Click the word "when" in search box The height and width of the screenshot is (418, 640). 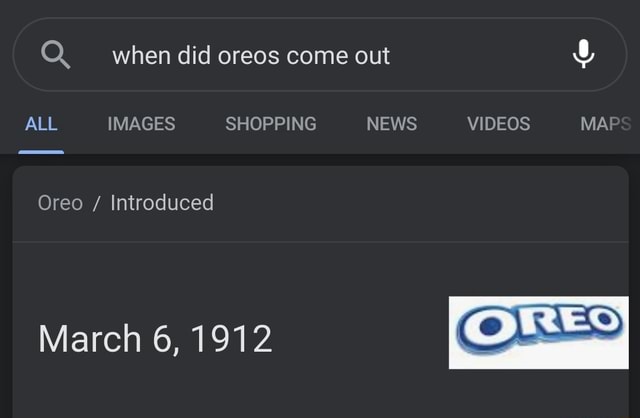click(x=142, y=56)
